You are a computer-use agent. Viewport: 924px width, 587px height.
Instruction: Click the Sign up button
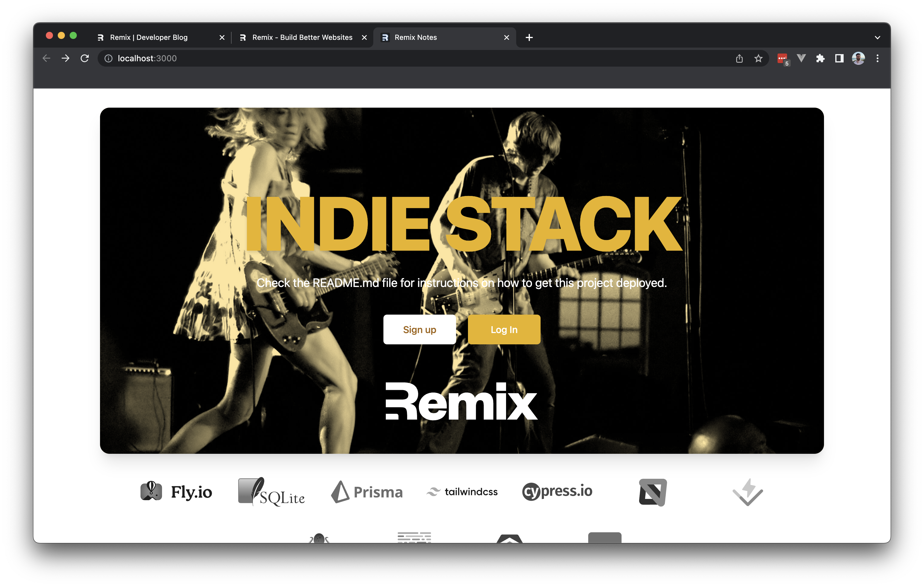pos(419,330)
